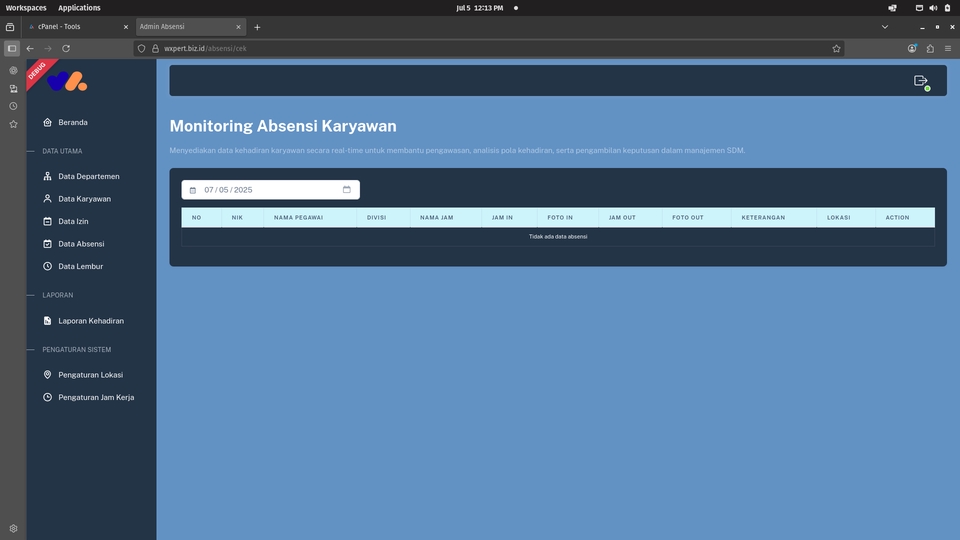Screen dimensions: 960x540
Task: Open the synced tabs icon in browser sidebar
Action: [x=13, y=89]
